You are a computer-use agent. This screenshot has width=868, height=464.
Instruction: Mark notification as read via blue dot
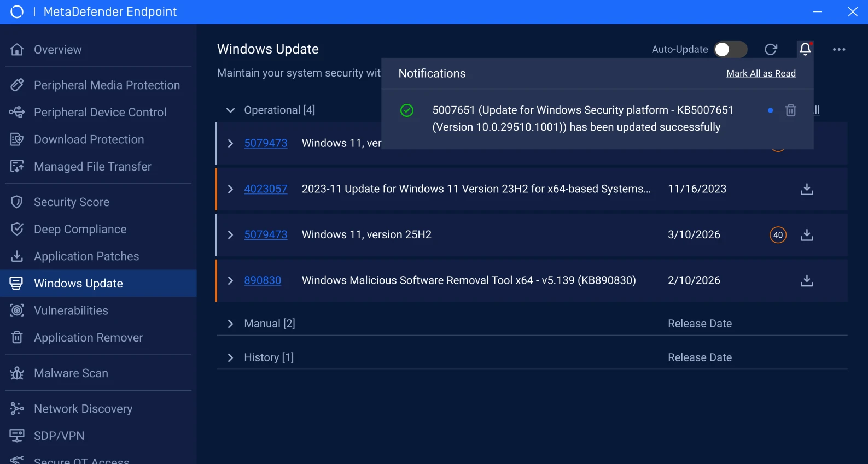pos(771,110)
